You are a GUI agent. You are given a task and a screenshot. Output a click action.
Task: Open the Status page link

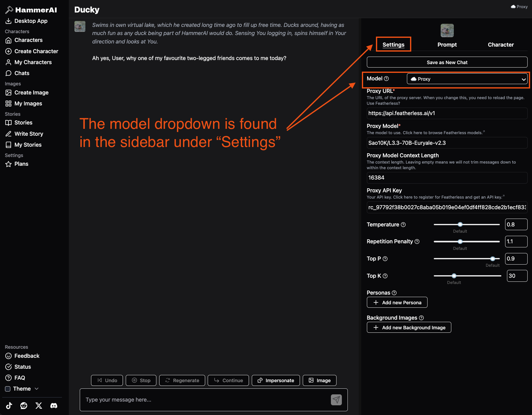coord(18,367)
